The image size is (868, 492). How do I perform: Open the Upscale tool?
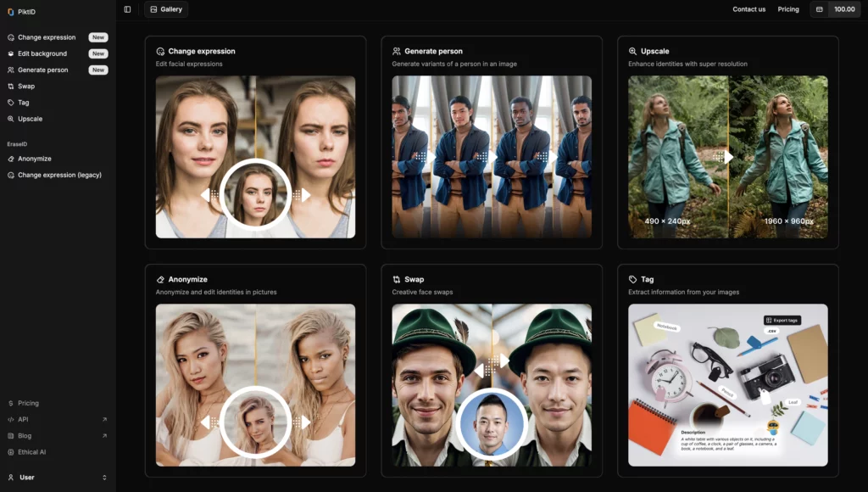click(29, 119)
